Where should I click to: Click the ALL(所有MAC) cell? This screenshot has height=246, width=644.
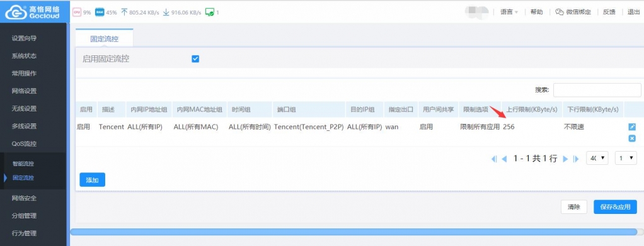pos(196,127)
